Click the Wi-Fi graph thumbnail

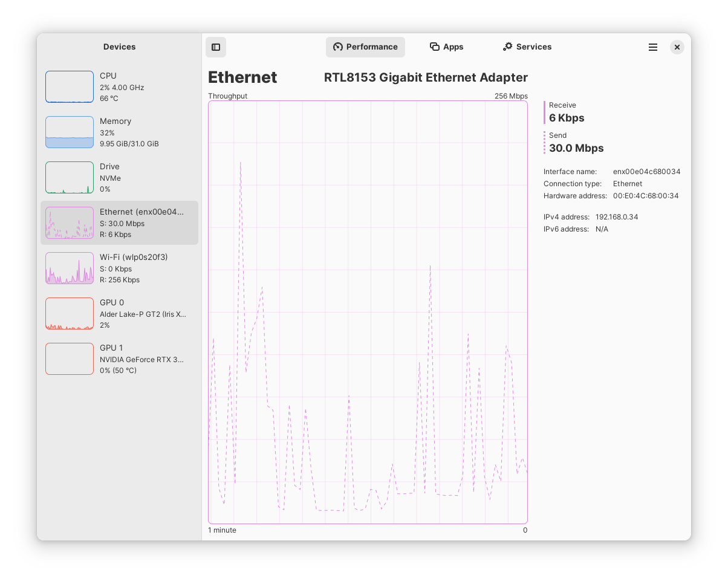(x=70, y=268)
